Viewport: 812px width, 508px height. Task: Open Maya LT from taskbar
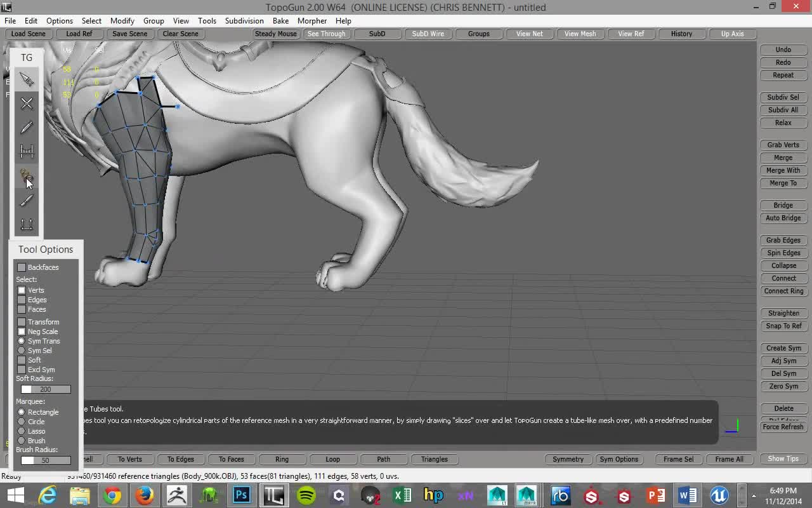tap(497, 495)
